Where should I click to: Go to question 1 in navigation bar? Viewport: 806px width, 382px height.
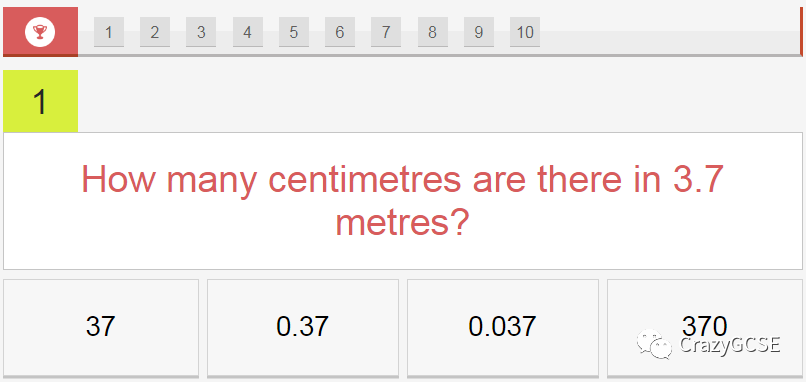(x=108, y=32)
